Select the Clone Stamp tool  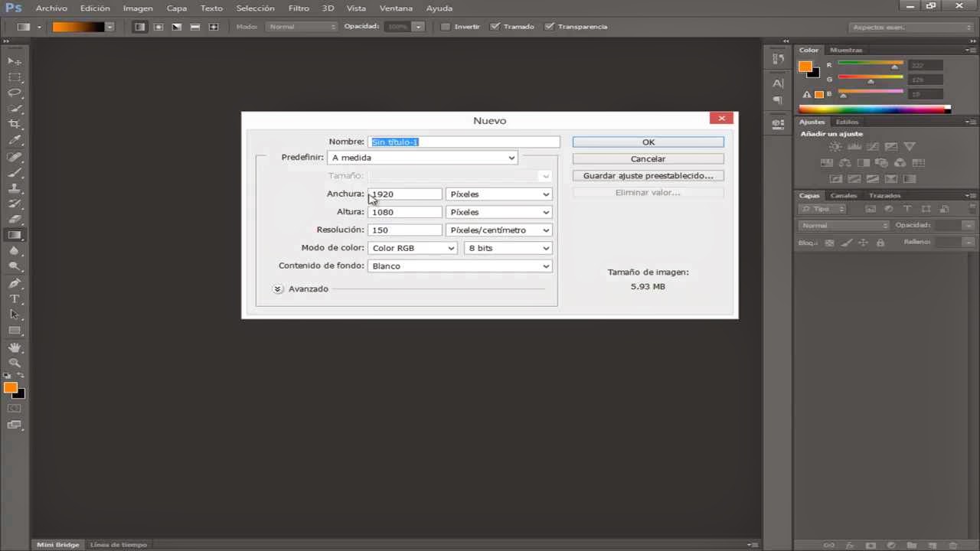[x=15, y=188]
